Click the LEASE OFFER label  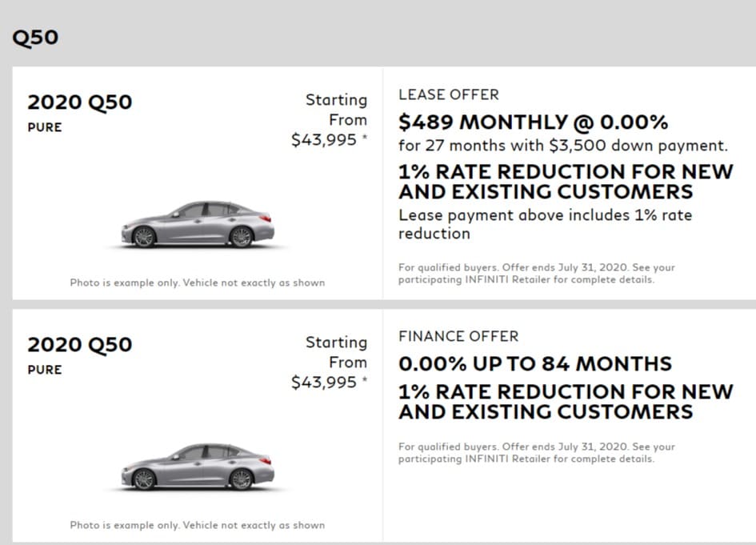(x=449, y=94)
